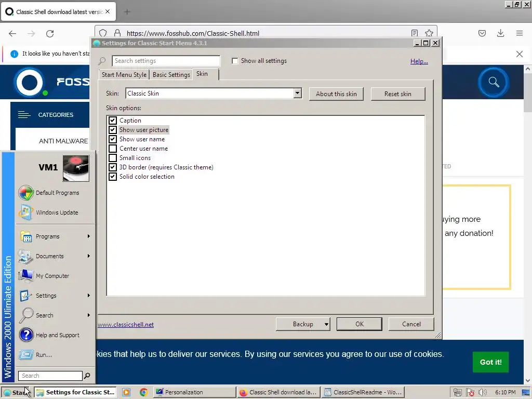Toggle Show user name checkbox
The height and width of the screenshot is (399, 532).
tap(113, 139)
